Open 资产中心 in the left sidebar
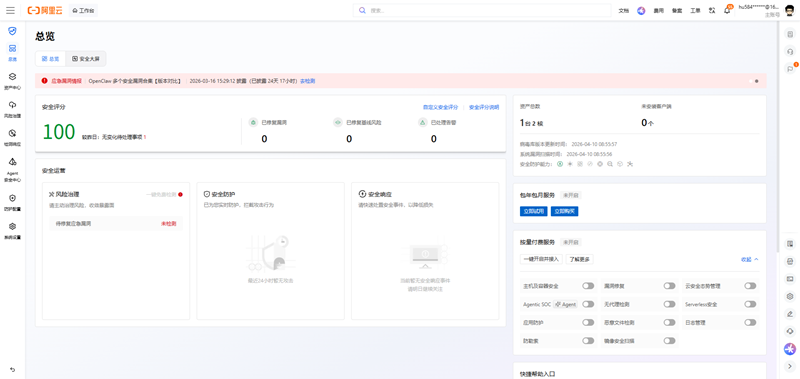This screenshot has width=800, height=379. pos(12,81)
